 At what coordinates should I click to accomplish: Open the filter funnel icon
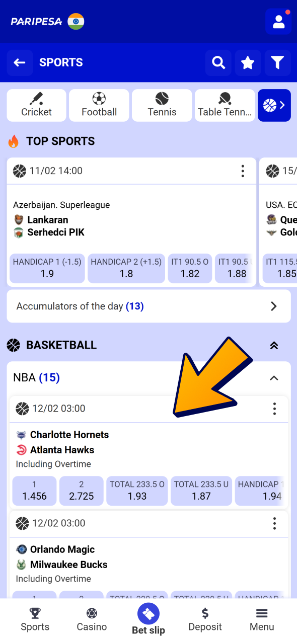277,62
